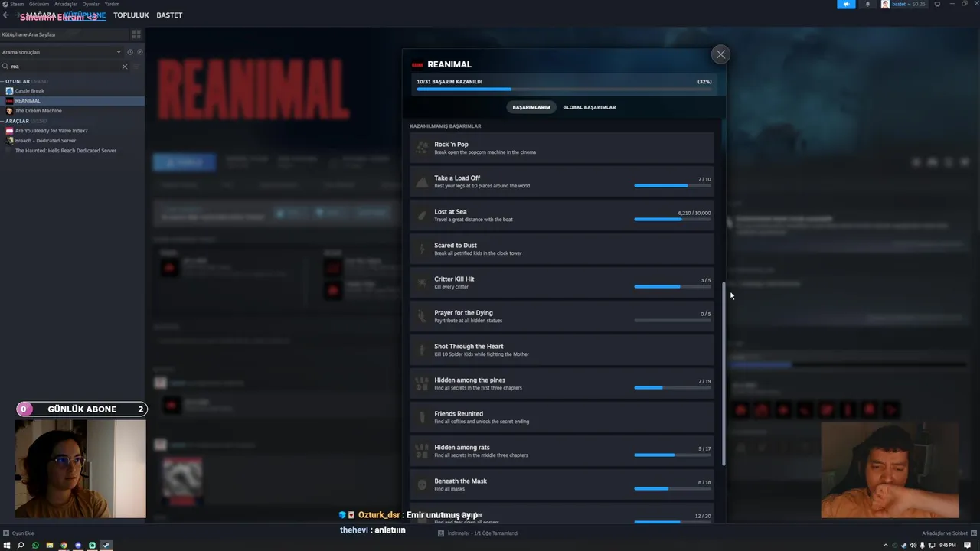The height and width of the screenshot is (551, 980).
Task: Open Arkadaşlar ve Sohbet
Action: click(948, 533)
